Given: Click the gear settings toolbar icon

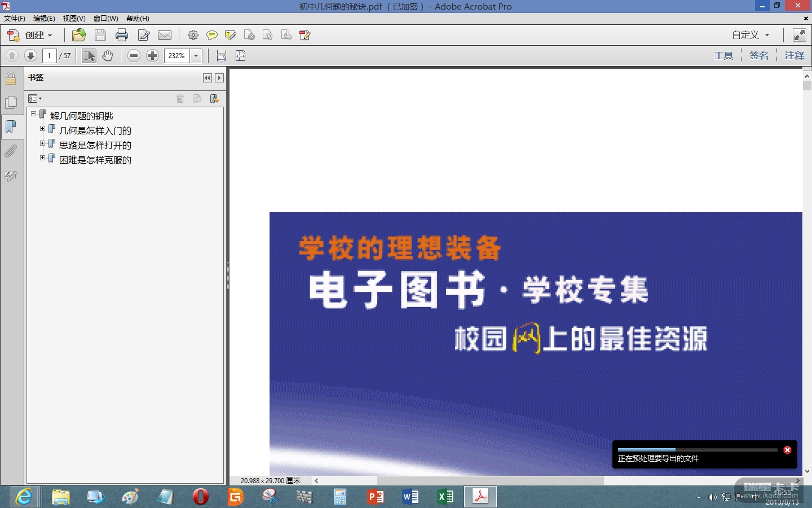Looking at the screenshot, I should [x=193, y=35].
